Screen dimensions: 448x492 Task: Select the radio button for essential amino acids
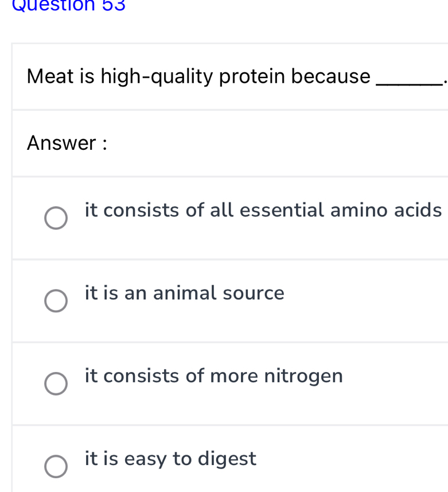[x=56, y=218]
